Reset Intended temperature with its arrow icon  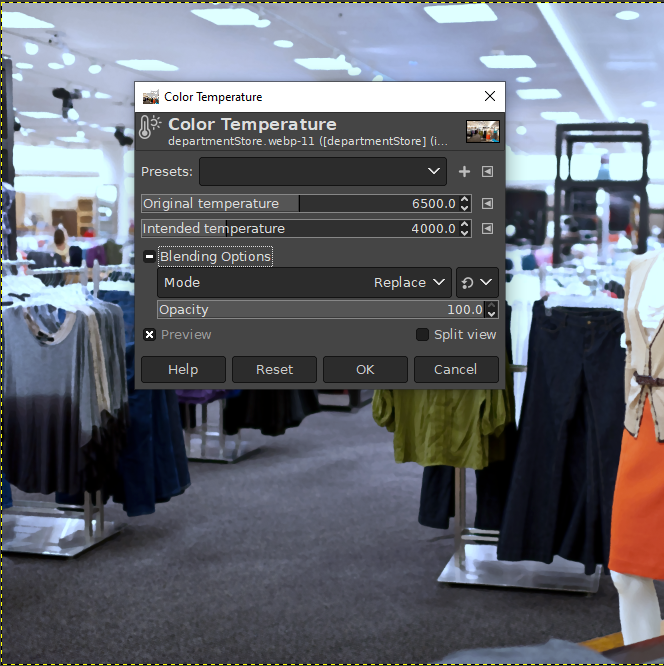[487, 229]
